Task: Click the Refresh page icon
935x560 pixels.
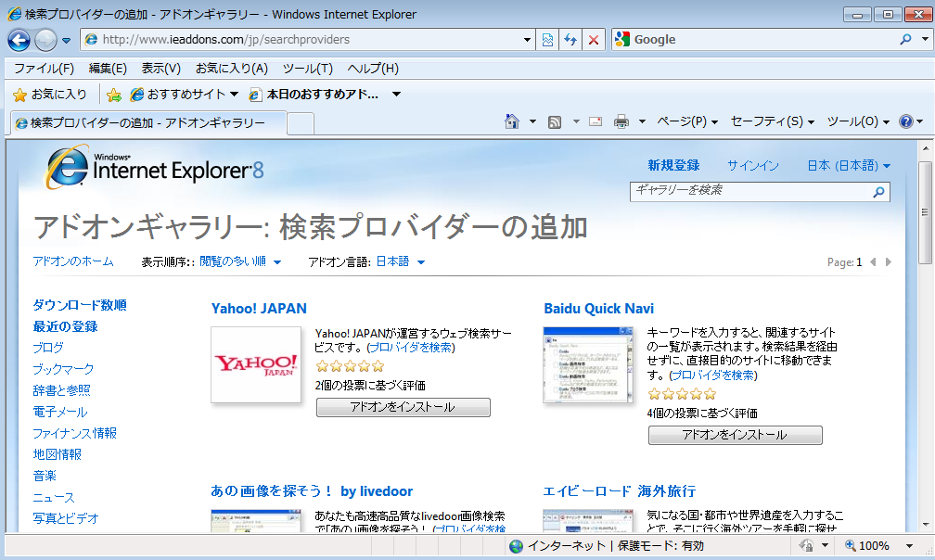Action: [x=570, y=40]
